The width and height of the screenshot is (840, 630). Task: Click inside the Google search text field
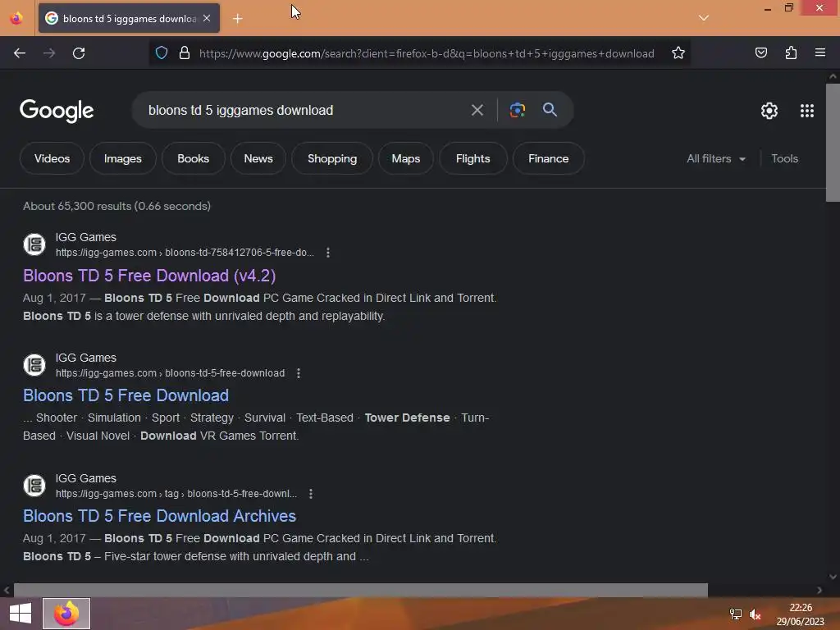pos(303,111)
